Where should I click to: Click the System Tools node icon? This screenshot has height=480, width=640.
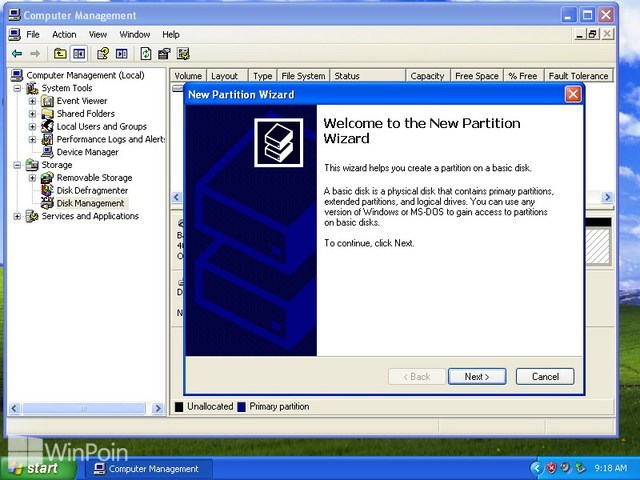pos(32,88)
